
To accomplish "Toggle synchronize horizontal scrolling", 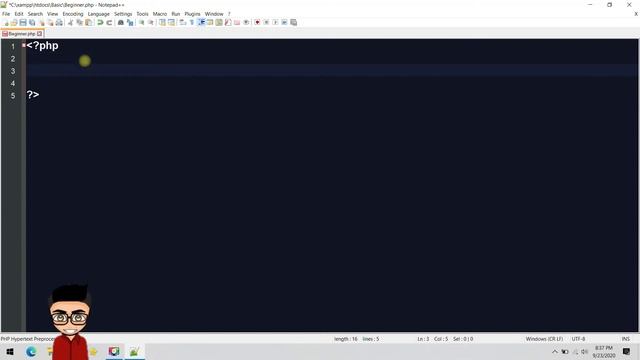I will point(171,22).
